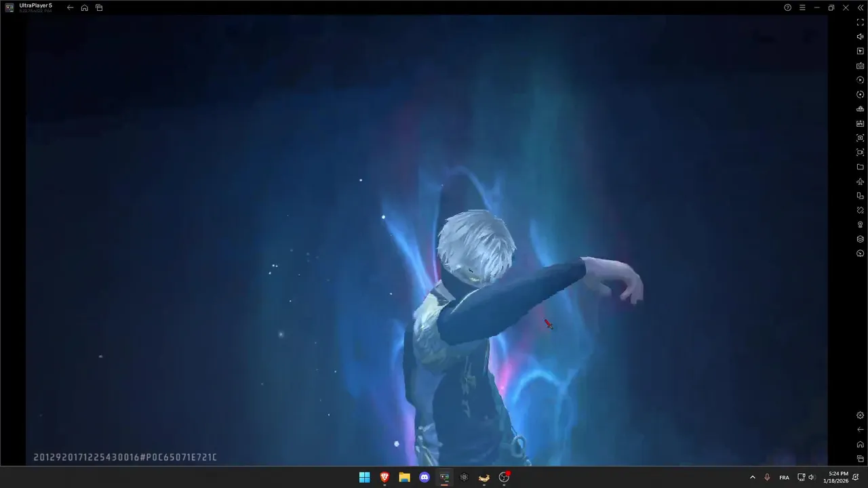Click the rotate device icon

click(861, 196)
